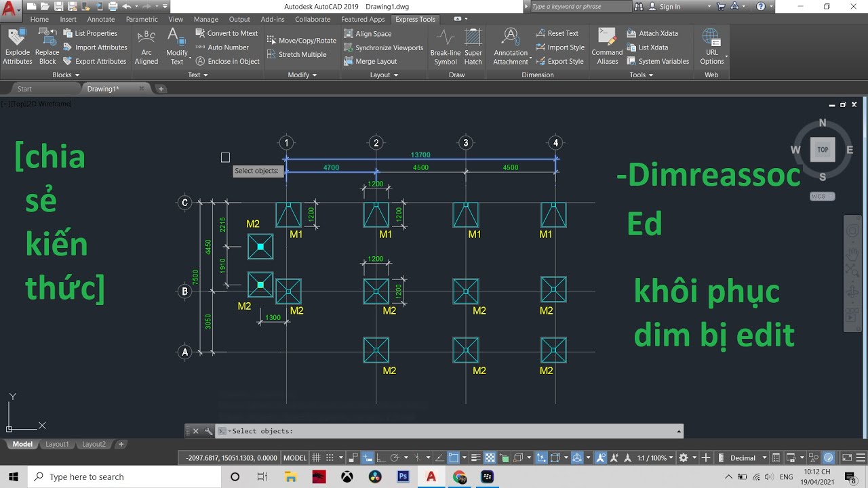Viewport: 868px width, 488px height.
Task: Click the command line input field
Action: click(x=449, y=431)
